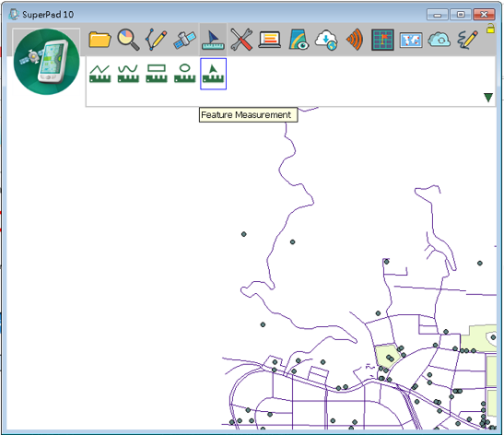Image resolution: width=504 pixels, height=435 pixels.
Task: Click the cloud download globe icon
Action: (326, 40)
